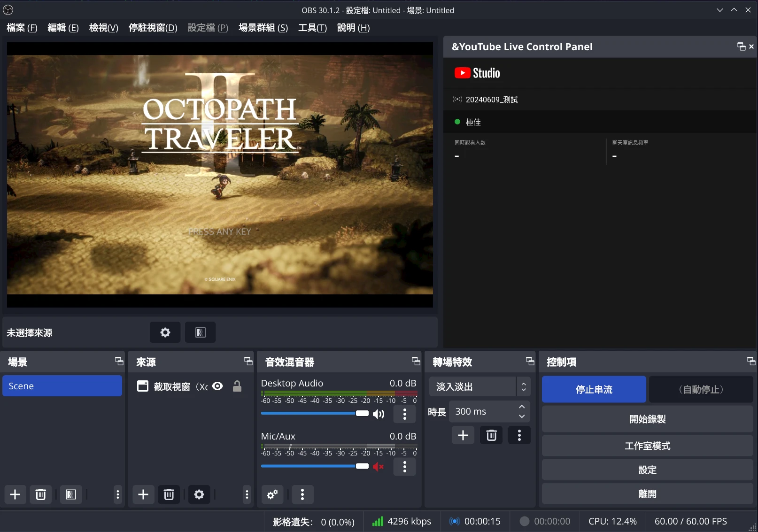Add a new source with plus button
Image resolution: width=758 pixels, height=532 pixels.
pyautogui.click(x=143, y=494)
